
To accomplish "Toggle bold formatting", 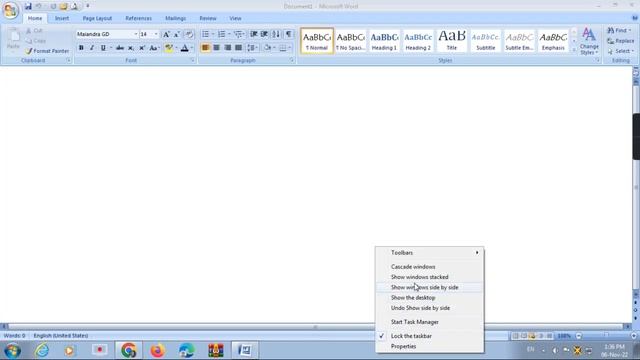I will pos(81,48).
